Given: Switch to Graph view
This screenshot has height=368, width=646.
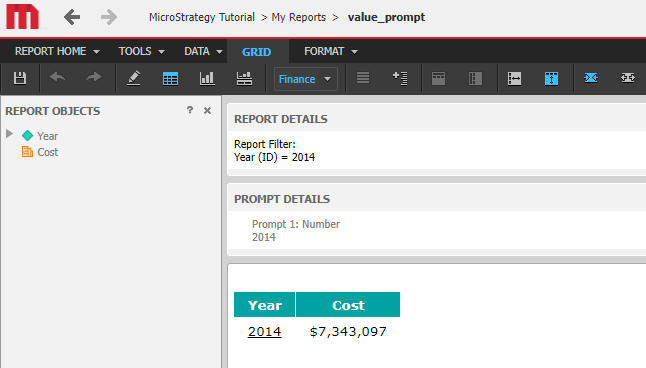Looking at the screenshot, I should coord(207,78).
